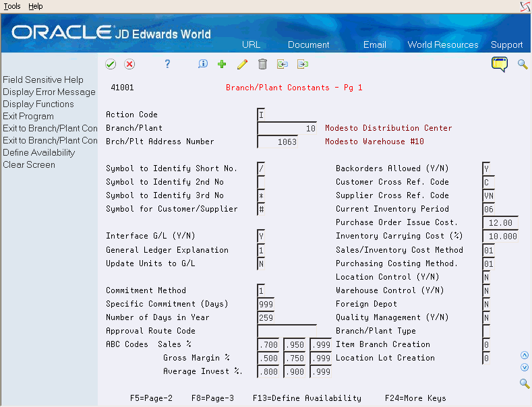Click the Foreign Depot field
The height and width of the screenshot is (407, 532).
[486, 304]
